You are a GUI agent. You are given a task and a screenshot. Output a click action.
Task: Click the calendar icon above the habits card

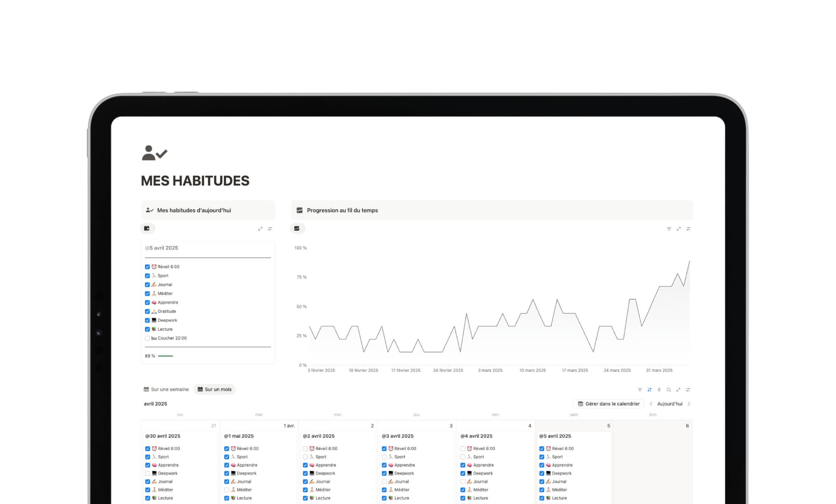pos(147,228)
